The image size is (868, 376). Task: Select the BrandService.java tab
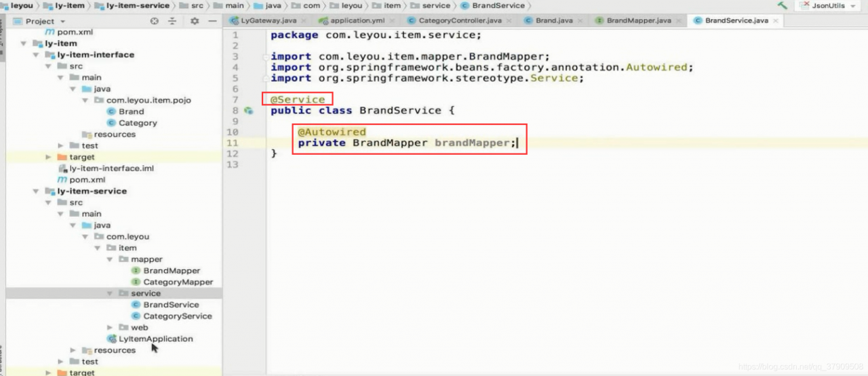[736, 21]
